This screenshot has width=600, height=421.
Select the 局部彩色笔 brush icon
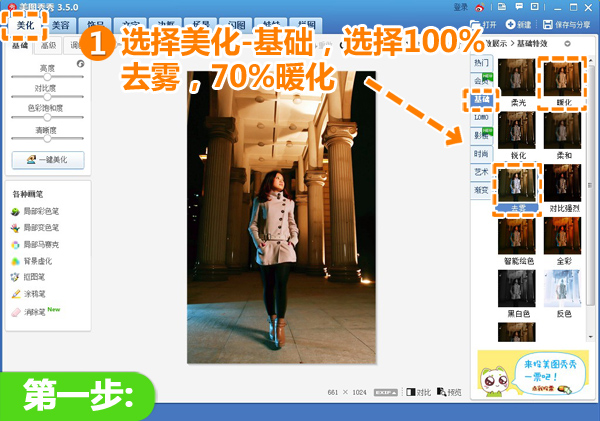click(x=15, y=211)
